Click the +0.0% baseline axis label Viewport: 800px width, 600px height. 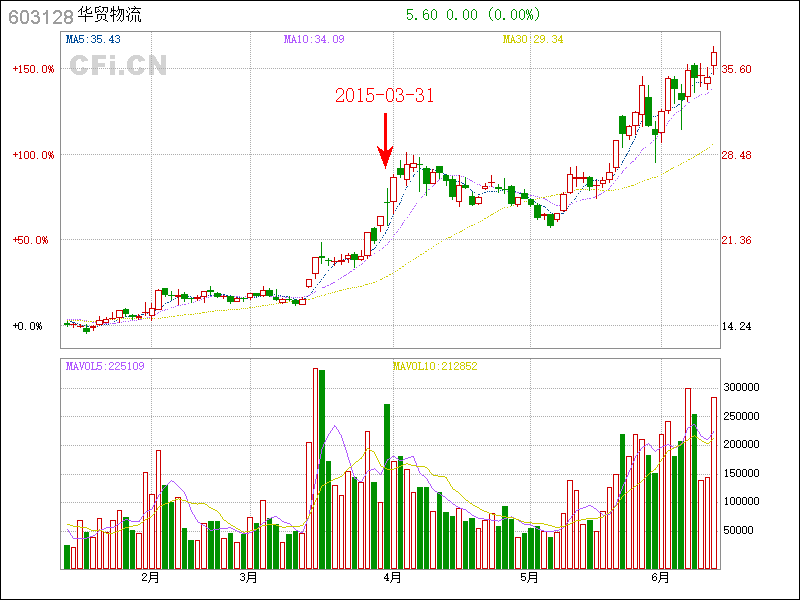[27, 326]
